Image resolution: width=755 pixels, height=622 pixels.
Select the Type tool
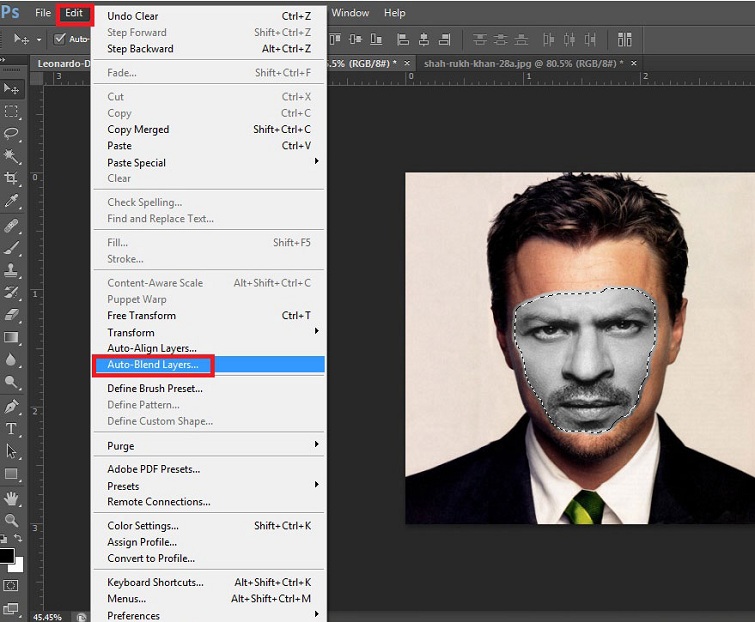coord(12,429)
